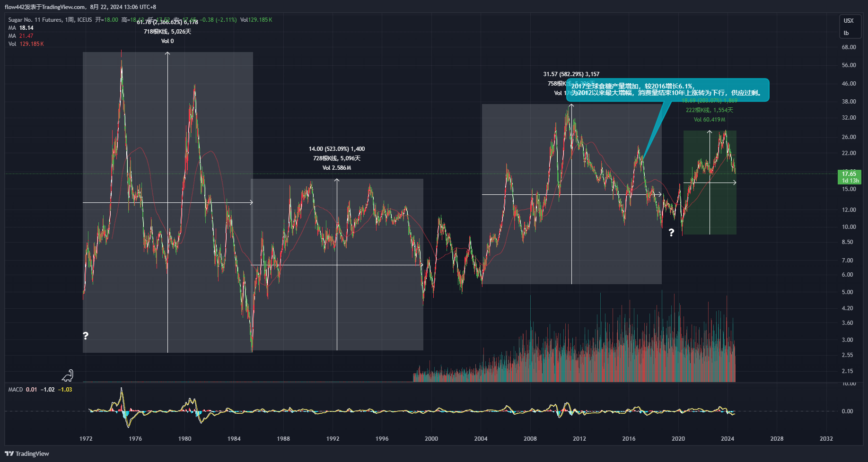The width and height of the screenshot is (868, 462).
Task: Click 2020 on the time axis
Action: pos(678,439)
